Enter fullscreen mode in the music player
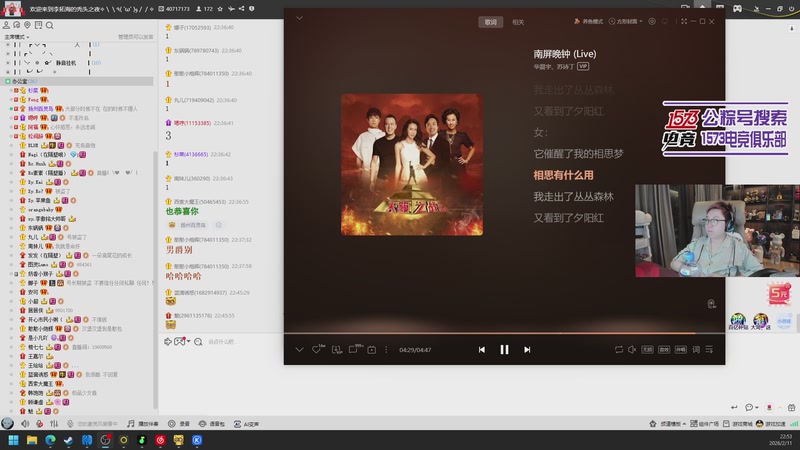 click(684, 21)
